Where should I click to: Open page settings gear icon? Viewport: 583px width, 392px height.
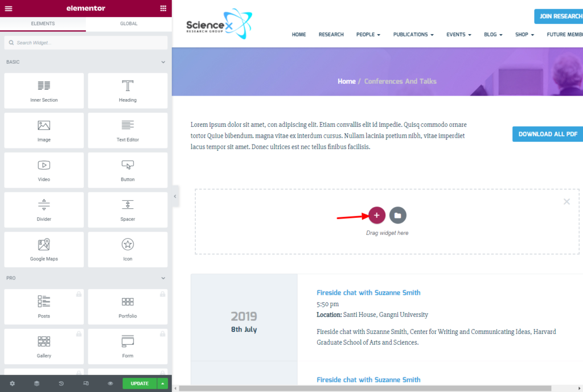[13, 383]
